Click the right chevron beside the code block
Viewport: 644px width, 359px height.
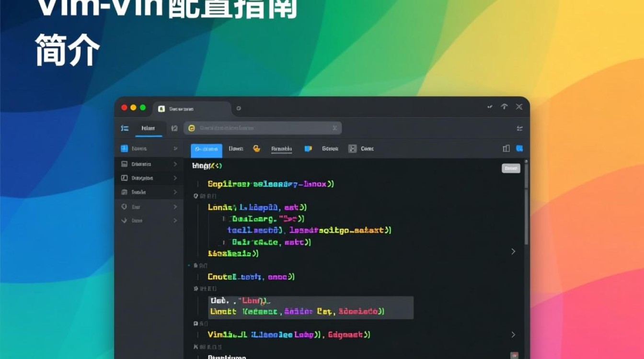coord(513,251)
